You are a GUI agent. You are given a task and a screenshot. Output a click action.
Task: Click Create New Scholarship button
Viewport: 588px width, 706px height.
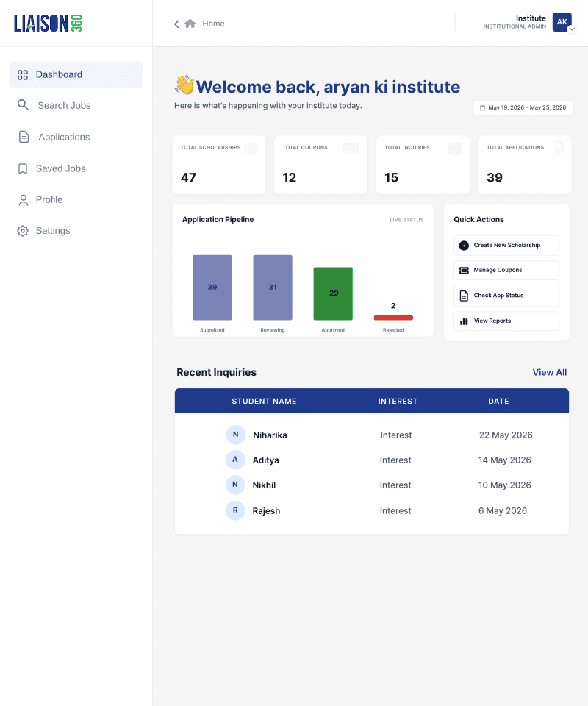[x=506, y=246]
